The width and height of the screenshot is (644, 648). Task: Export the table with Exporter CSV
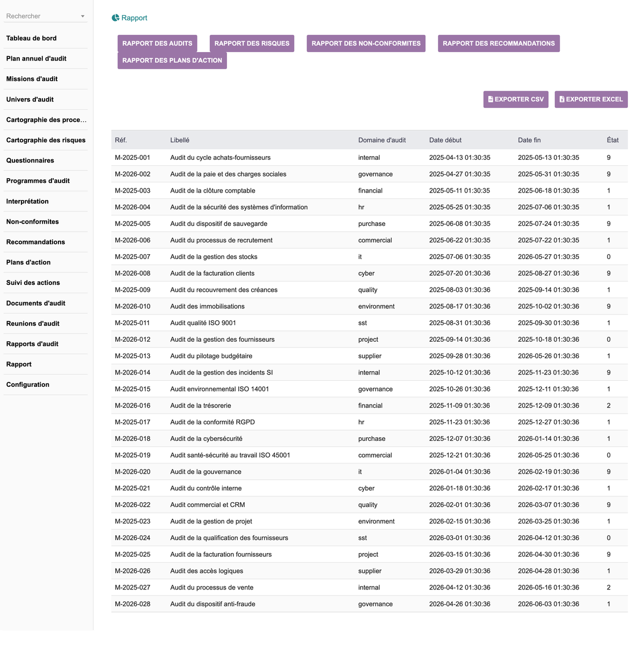pos(516,99)
